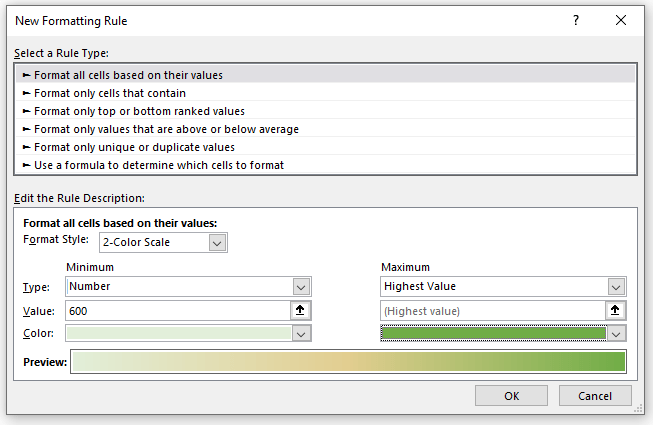Click the Help question mark button
Image resolution: width=653 pixels, height=425 pixels.
tap(575, 20)
